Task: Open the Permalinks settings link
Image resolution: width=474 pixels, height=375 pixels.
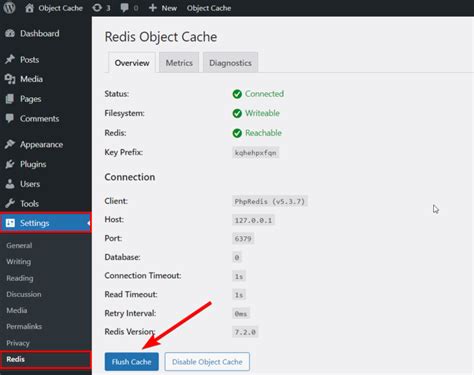Action: [x=24, y=326]
